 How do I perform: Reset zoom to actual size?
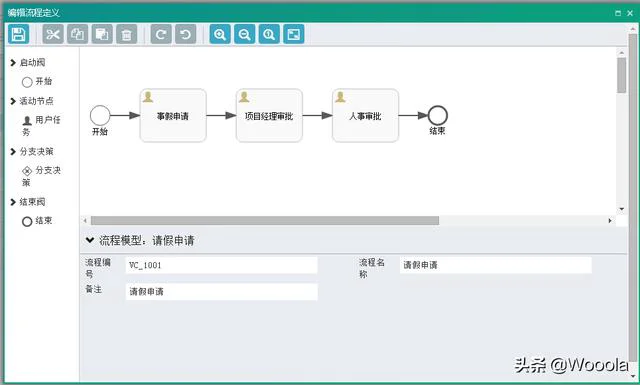[269, 34]
